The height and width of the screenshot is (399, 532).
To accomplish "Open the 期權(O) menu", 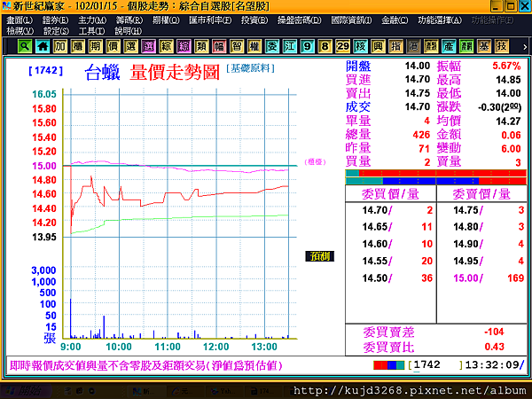I will [x=166, y=20].
